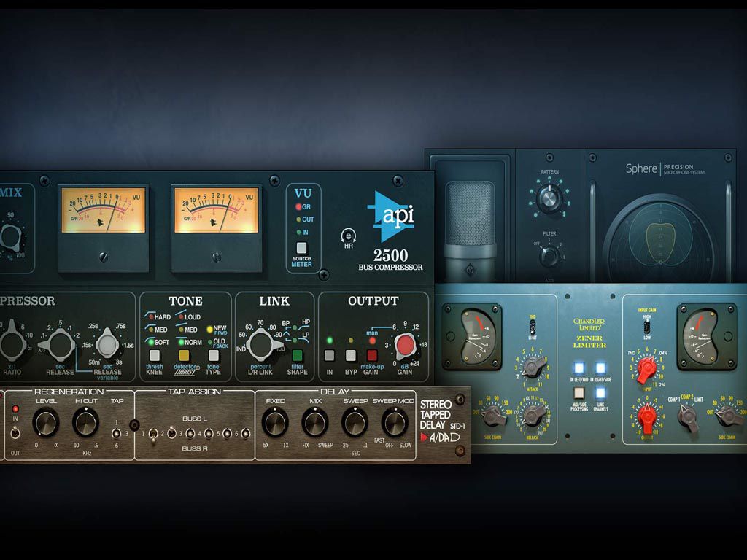This screenshot has height=560, width=747.
Task: Click the red Output GAIN knob on API 2500
Action: pos(405,345)
